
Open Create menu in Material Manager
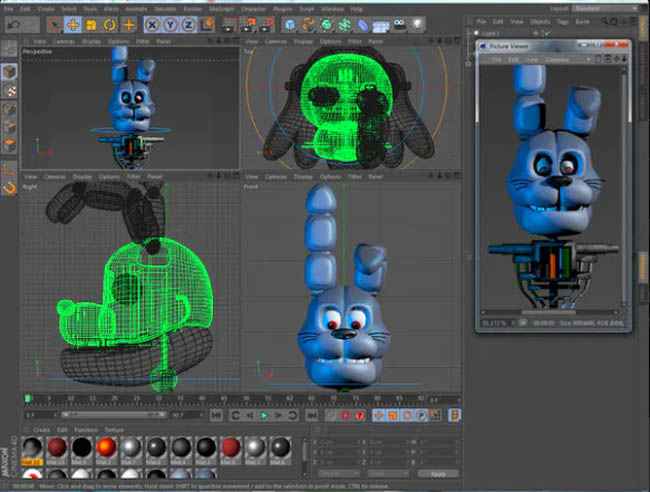pyautogui.click(x=41, y=430)
